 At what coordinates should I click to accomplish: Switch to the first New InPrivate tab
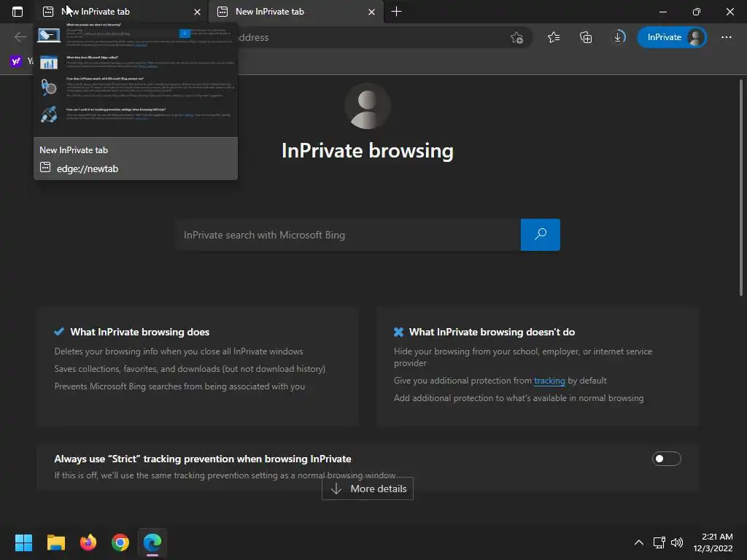[x=121, y=12]
